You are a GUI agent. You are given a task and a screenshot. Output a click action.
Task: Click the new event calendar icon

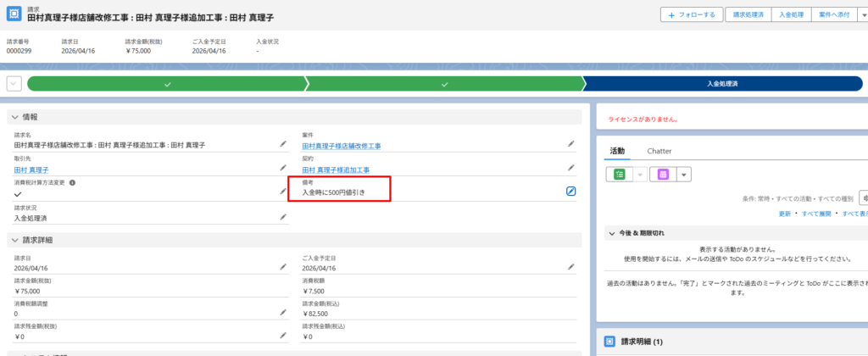662,174
